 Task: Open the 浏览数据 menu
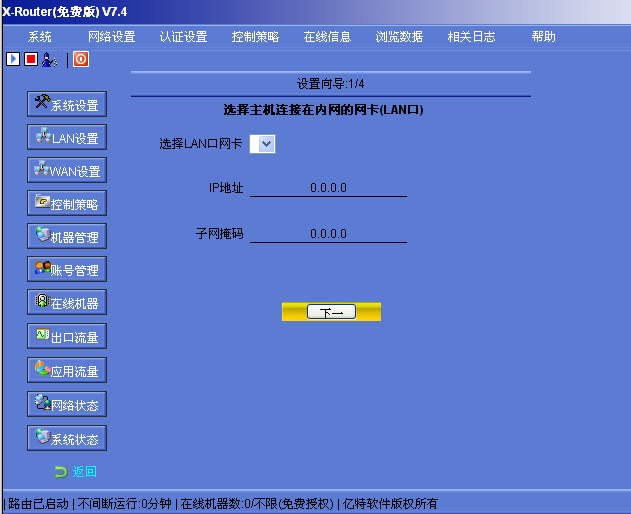click(399, 37)
